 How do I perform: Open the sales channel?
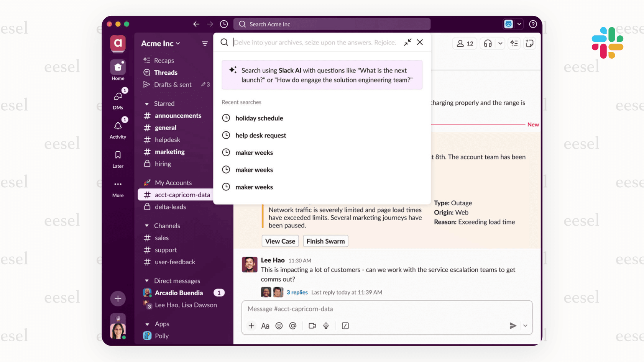tap(156, 238)
